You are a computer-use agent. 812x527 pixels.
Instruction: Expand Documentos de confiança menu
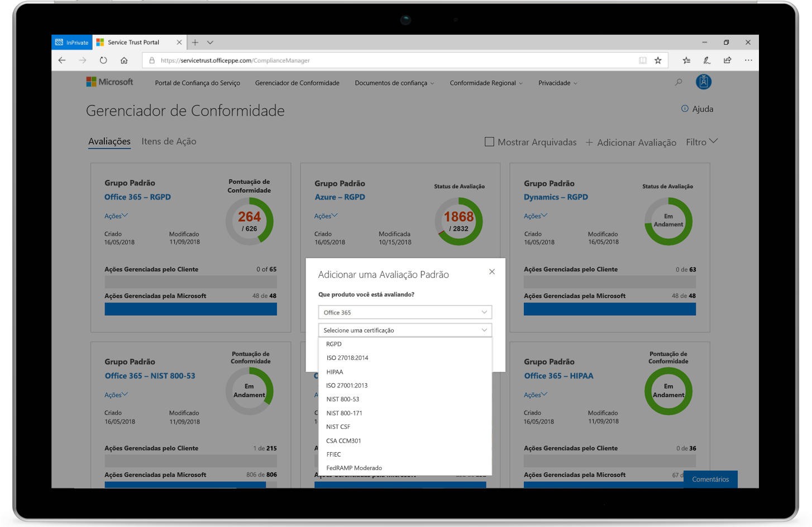pos(394,83)
